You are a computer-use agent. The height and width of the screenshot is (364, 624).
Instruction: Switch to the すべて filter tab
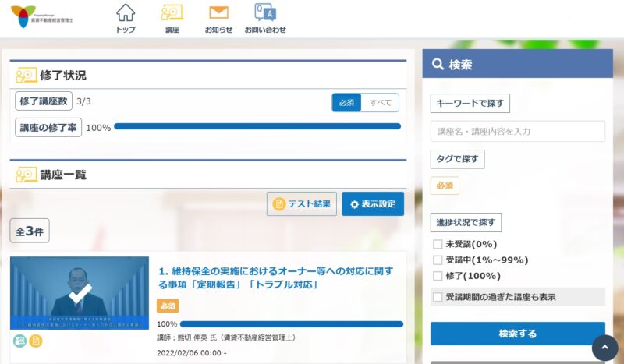(381, 103)
